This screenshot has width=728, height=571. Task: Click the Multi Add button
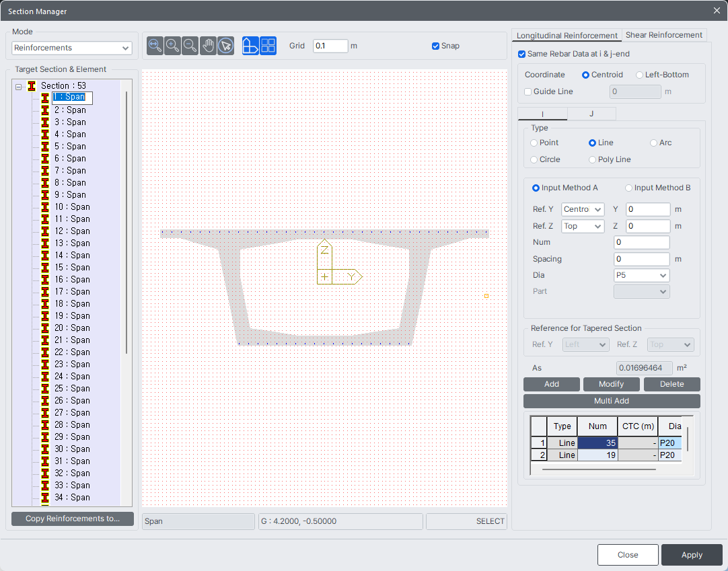point(611,401)
